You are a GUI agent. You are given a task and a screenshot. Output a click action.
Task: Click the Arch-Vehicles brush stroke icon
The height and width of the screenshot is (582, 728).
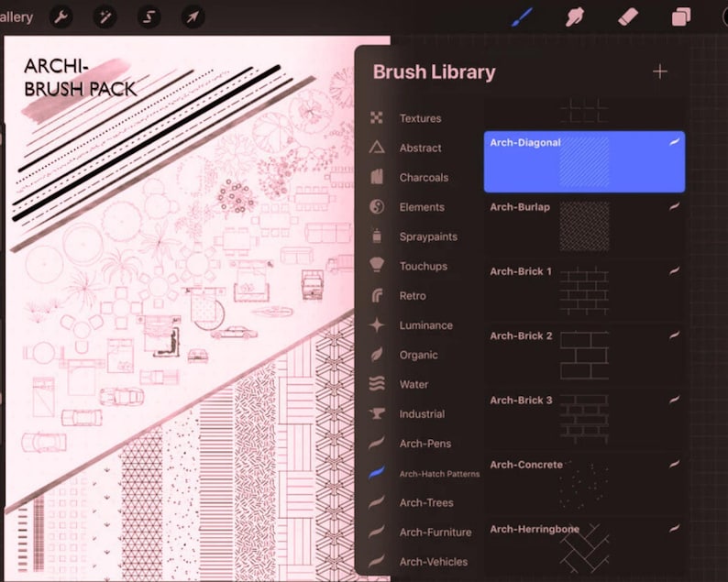tap(377, 561)
